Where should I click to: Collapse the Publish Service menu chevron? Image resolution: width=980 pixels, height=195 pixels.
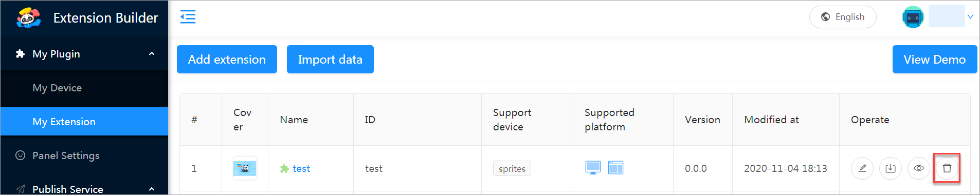(x=152, y=189)
